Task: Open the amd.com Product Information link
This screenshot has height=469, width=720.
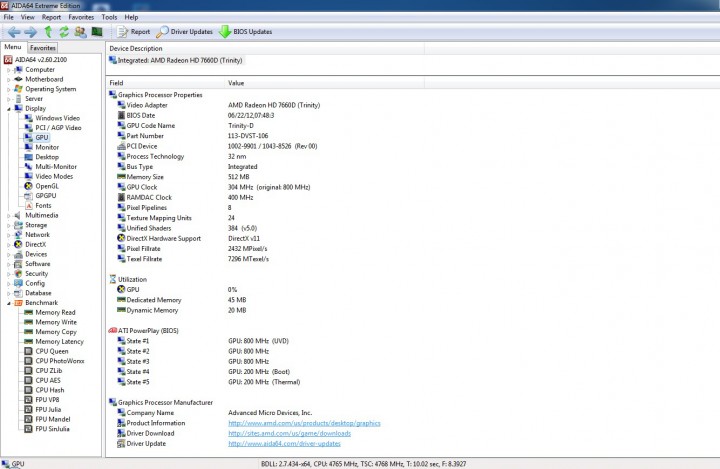Action: [304, 423]
